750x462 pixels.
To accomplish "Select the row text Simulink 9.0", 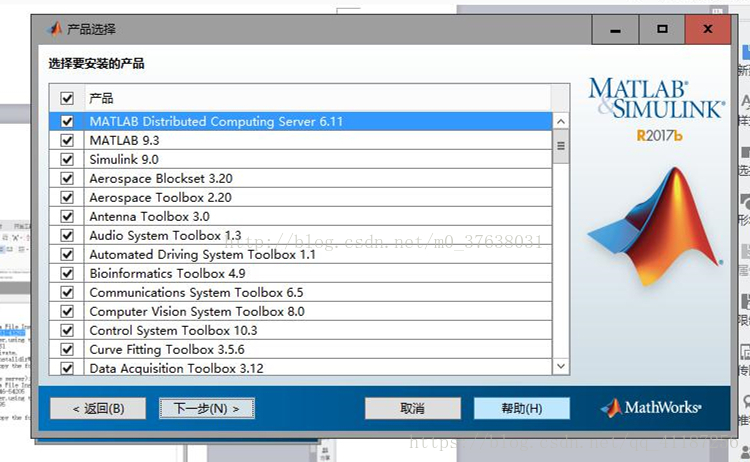I will [x=124, y=160].
